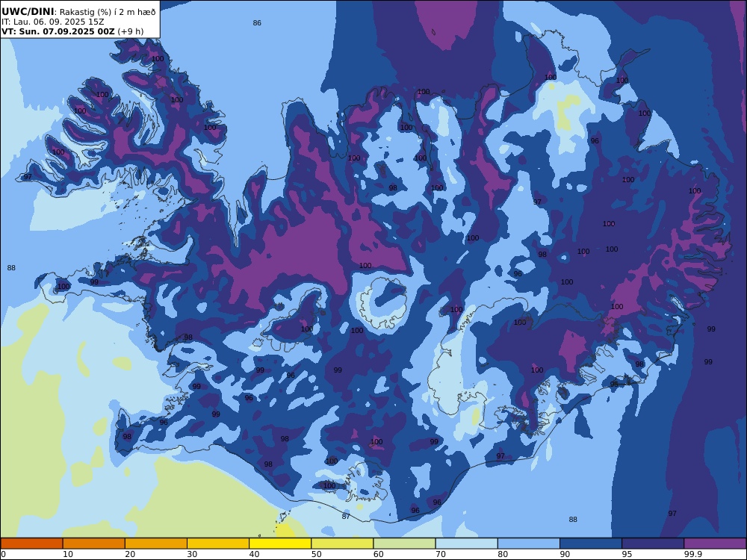Viewport: 747px width, 560px height.
Task: Click the 50–60 pale yellow legend swatch
Action: pyautogui.click(x=342, y=544)
